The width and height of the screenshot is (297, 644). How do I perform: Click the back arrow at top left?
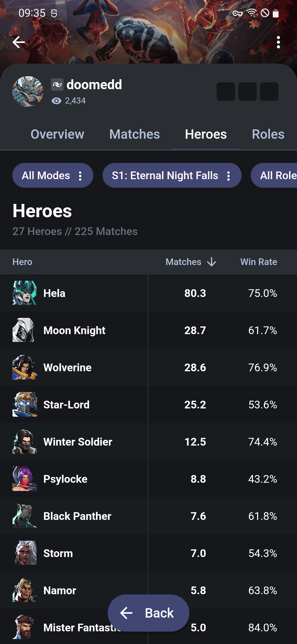coord(18,42)
